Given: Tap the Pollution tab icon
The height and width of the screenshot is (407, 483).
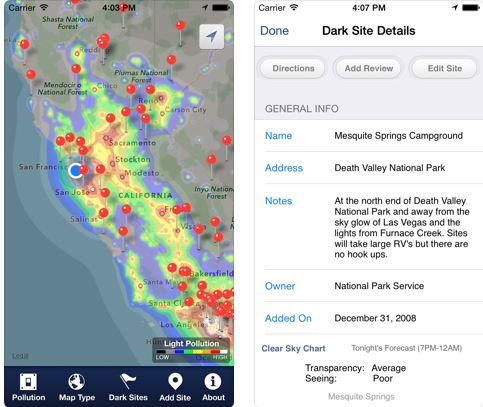Looking at the screenshot, I should click(28, 382).
